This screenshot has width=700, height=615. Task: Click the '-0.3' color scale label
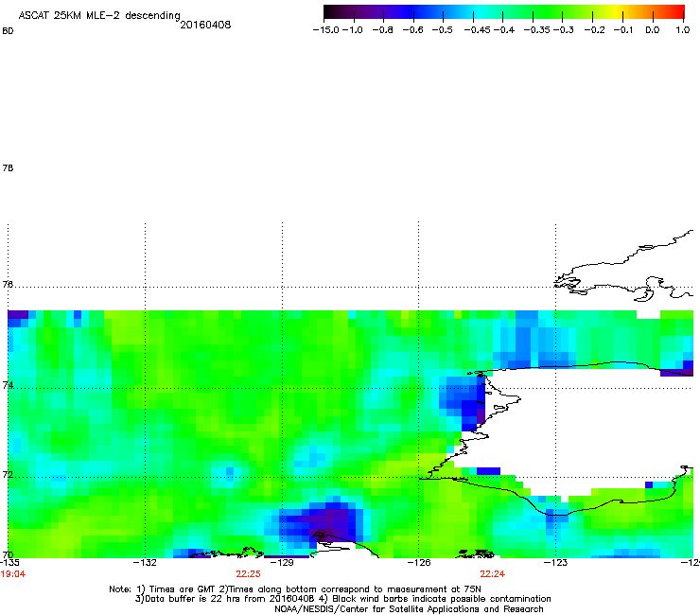coord(564,30)
